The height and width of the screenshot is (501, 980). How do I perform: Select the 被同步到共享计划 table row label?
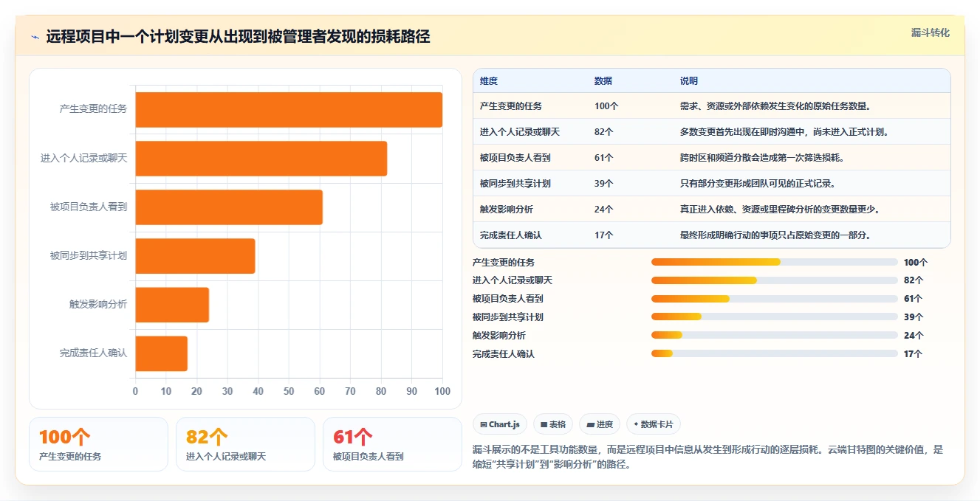coord(515,184)
